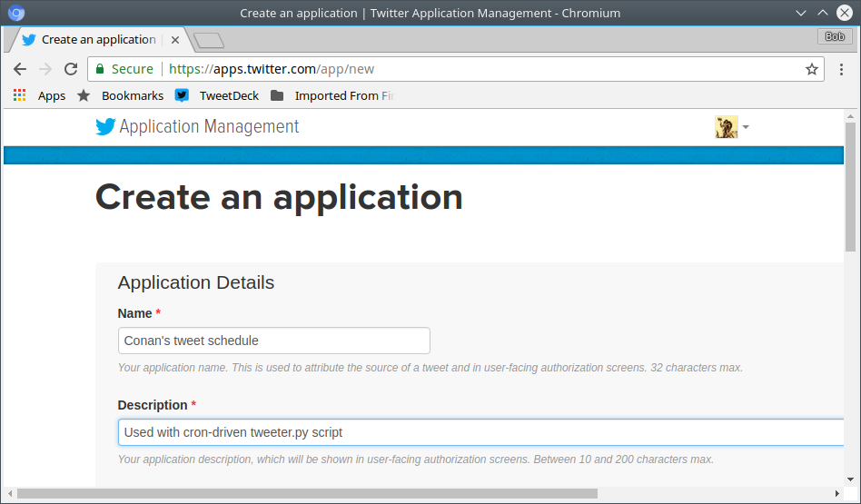Viewport: 861px width, 504px height.
Task: Open a new tab with the new tab button
Action: pyautogui.click(x=209, y=41)
